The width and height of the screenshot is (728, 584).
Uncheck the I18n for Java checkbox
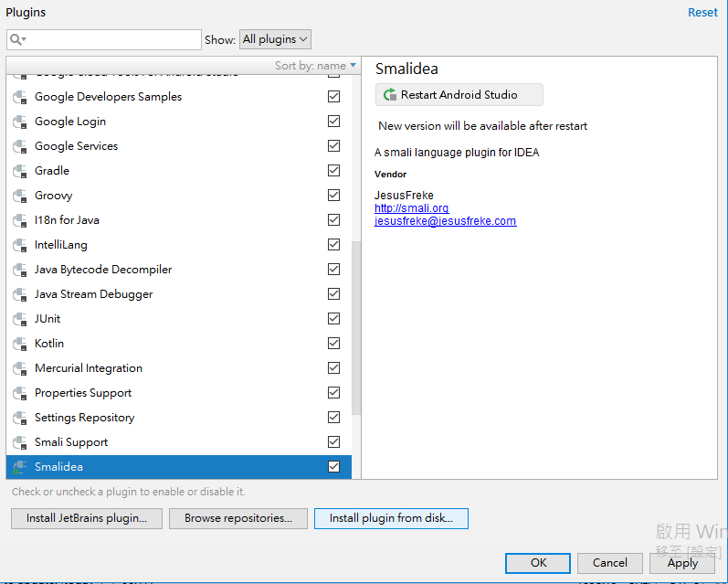tap(333, 219)
